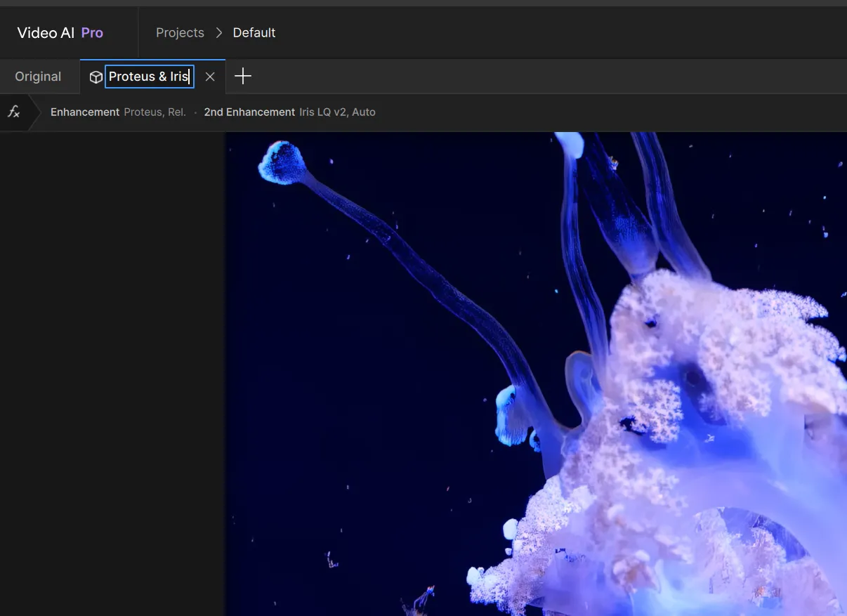Add a new preview tab with plus
The height and width of the screenshot is (616, 847).
point(242,77)
